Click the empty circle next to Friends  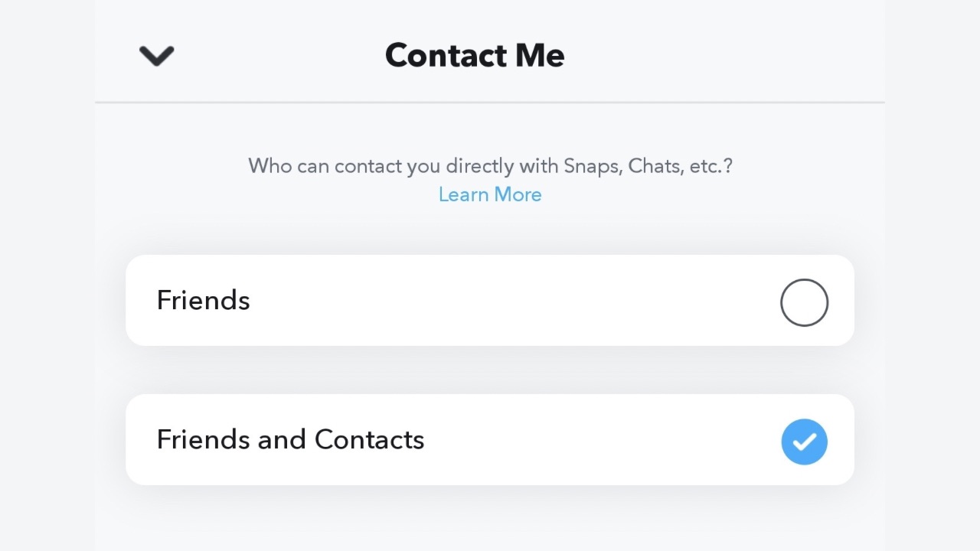pyautogui.click(x=804, y=302)
